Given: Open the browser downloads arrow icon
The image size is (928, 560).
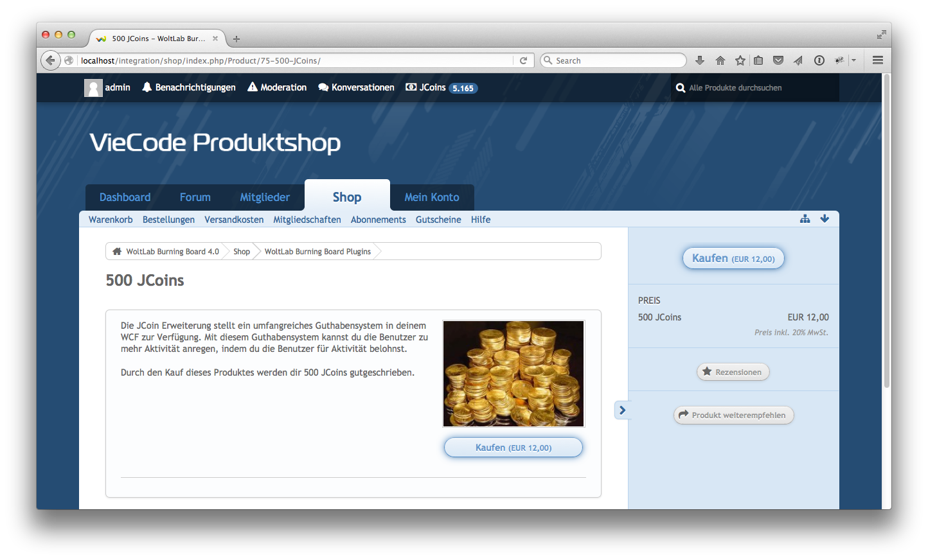Looking at the screenshot, I should point(700,60).
